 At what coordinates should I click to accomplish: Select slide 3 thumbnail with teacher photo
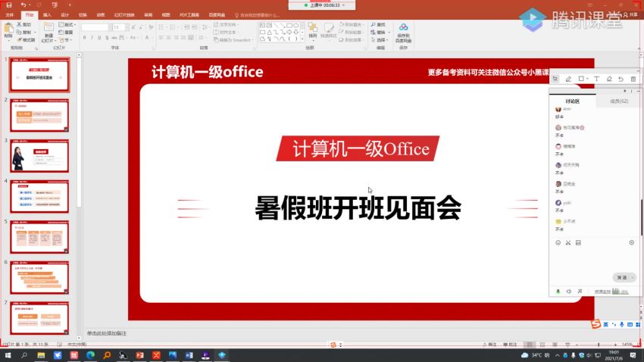pyautogui.click(x=39, y=155)
